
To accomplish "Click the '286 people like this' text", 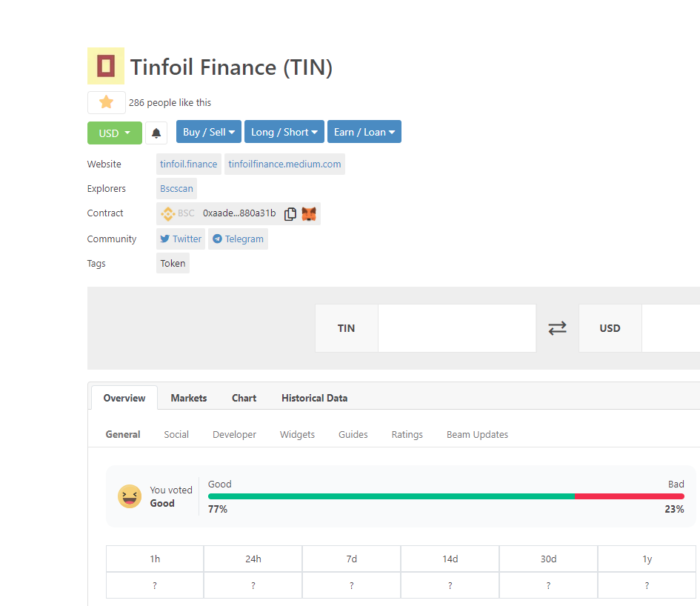I will tap(170, 103).
